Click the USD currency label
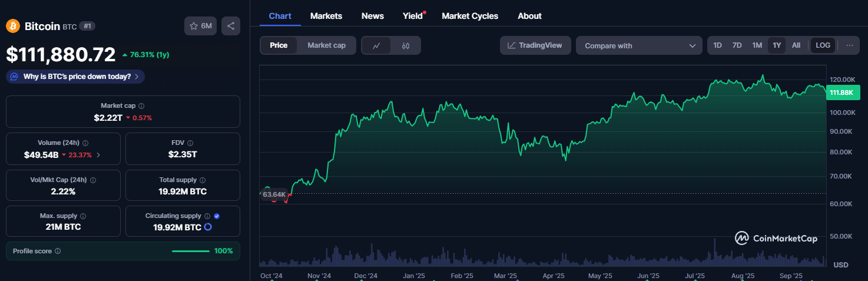 841,265
